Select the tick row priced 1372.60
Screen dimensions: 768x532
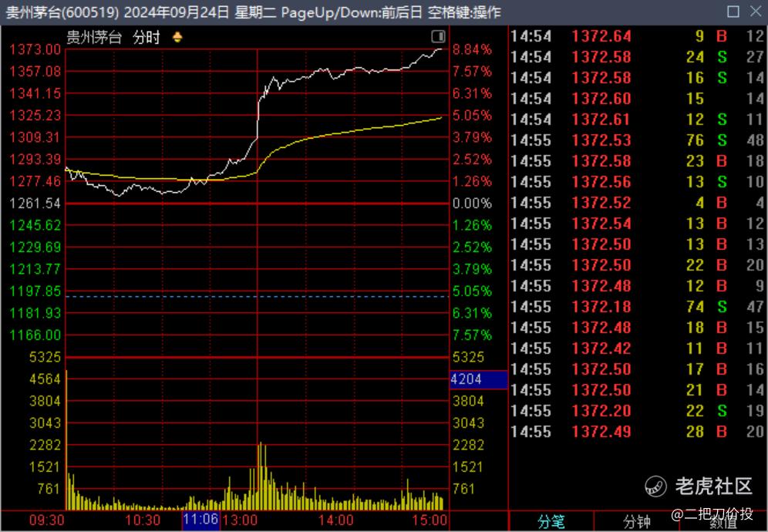(x=638, y=99)
